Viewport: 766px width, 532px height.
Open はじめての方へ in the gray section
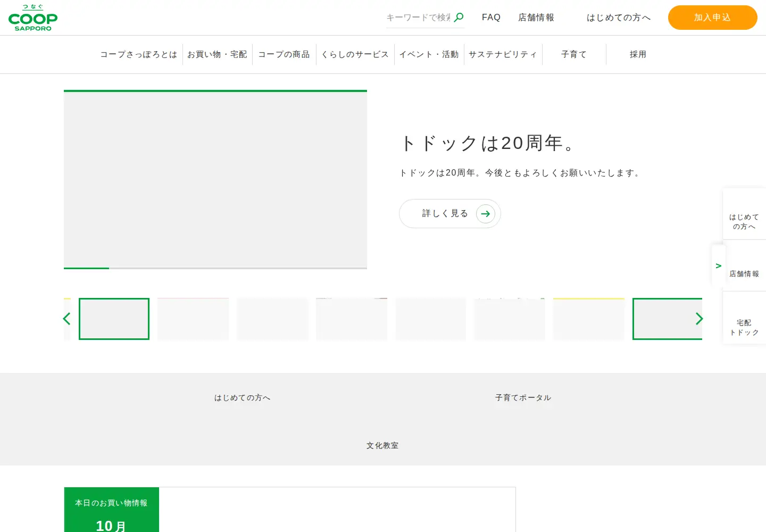[243, 397]
